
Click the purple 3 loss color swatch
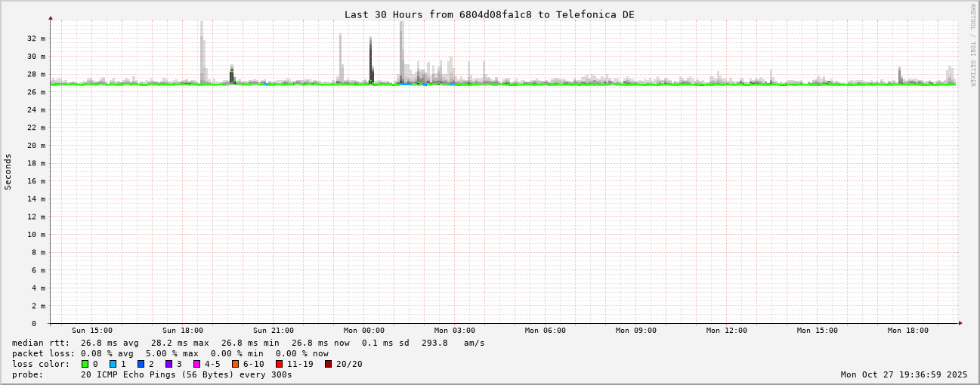pyautogui.click(x=168, y=364)
